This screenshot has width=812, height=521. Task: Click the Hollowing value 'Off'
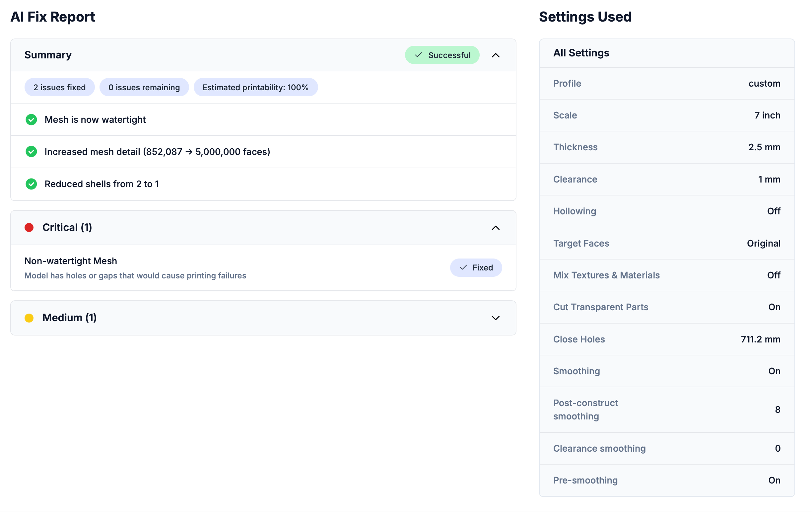coord(774,211)
